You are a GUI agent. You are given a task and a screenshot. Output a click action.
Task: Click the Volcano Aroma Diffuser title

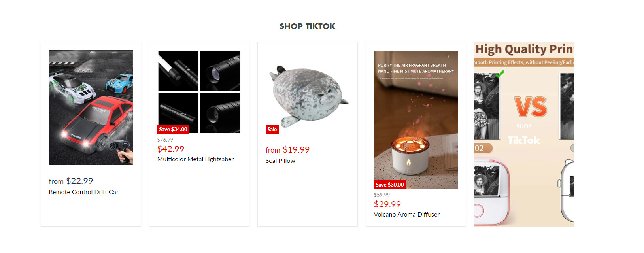407,214
